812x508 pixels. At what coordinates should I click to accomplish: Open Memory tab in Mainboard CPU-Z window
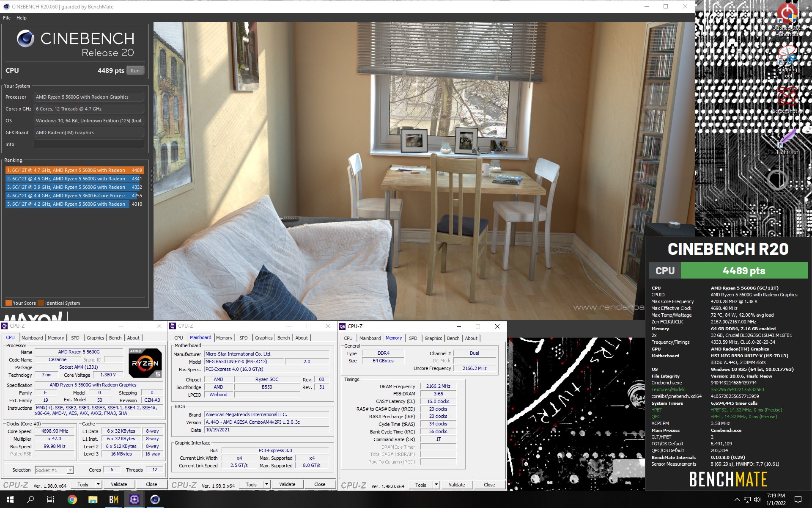point(224,338)
